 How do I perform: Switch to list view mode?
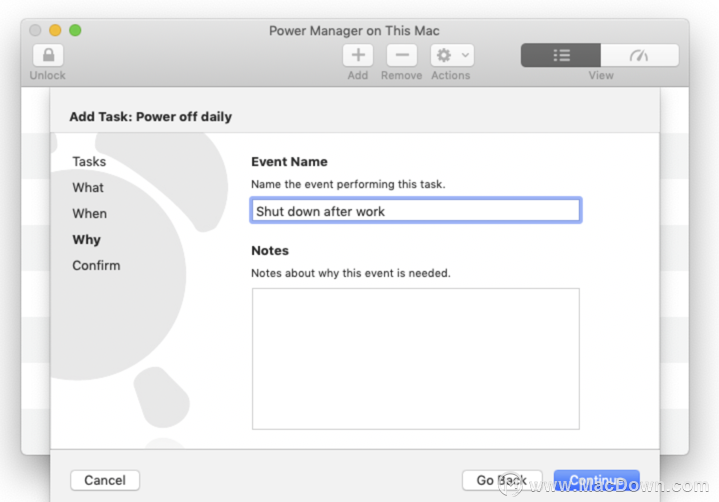[561, 55]
